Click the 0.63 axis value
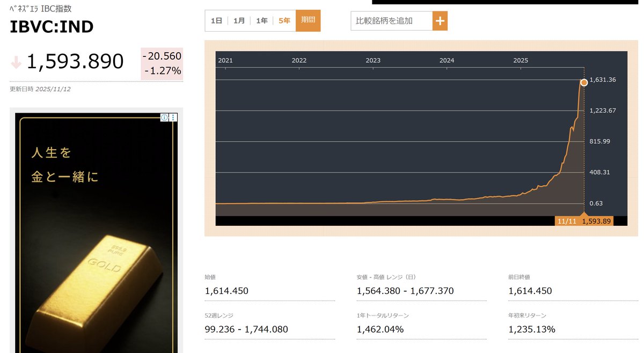 click(596, 203)
